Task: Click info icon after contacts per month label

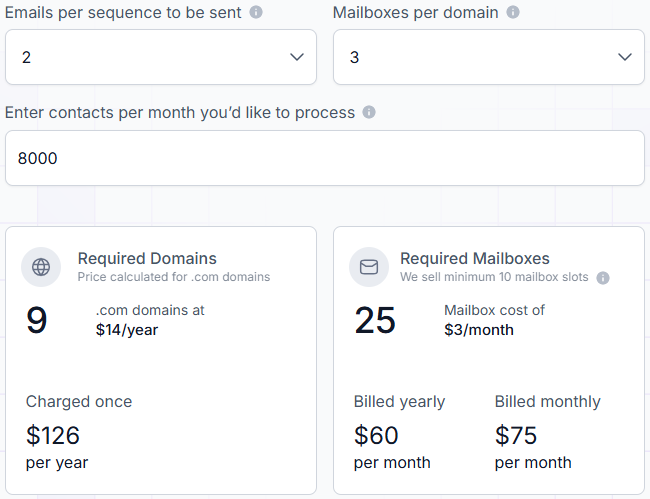Action: coord(369,112)
